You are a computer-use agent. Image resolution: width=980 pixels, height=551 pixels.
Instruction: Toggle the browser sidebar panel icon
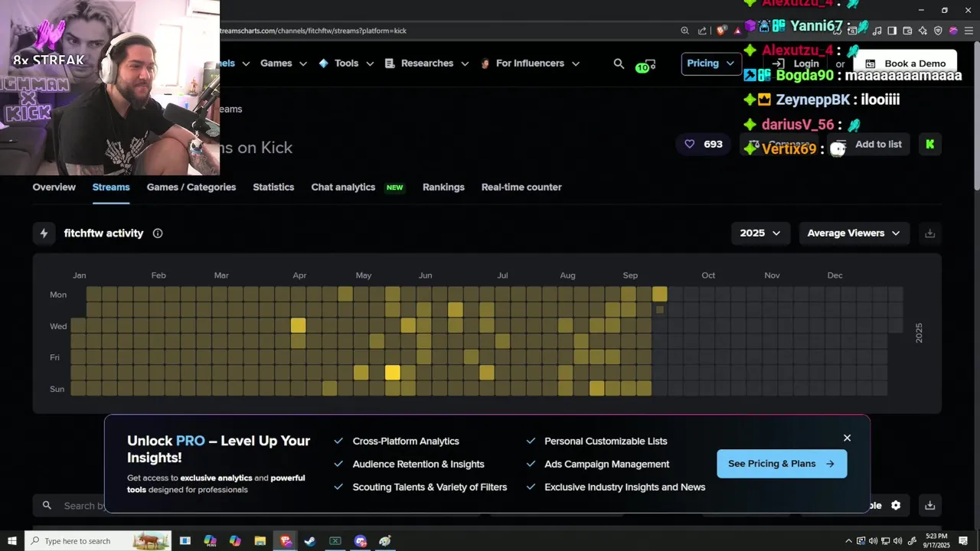[892, 31]
